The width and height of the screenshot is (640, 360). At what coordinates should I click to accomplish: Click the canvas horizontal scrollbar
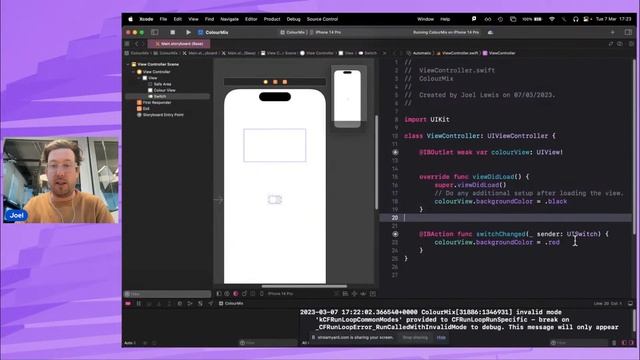[304, 286]
